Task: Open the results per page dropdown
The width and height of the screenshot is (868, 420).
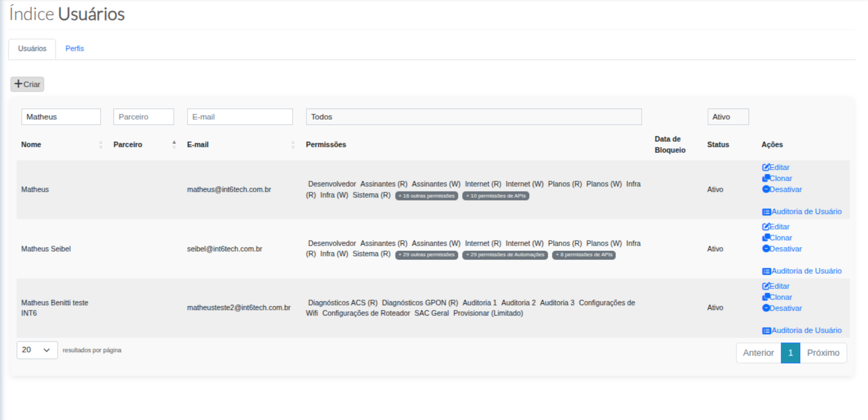Action: tap(37, 350)
